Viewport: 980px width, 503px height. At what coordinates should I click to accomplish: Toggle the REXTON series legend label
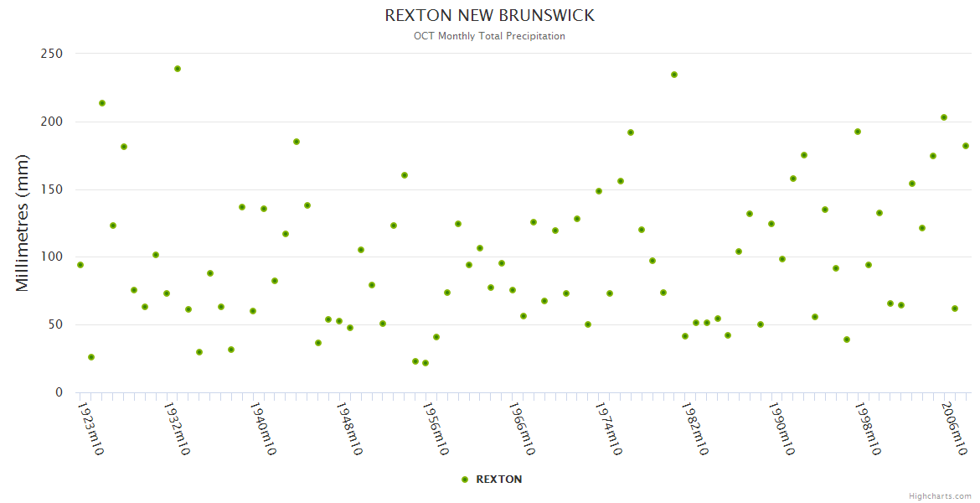click(x=498, y=480)
